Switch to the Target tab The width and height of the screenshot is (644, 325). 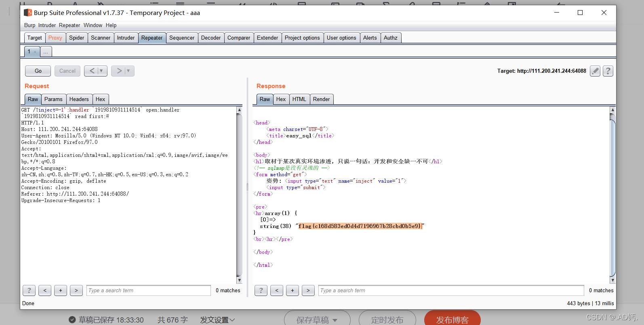[x=35, y=38]
